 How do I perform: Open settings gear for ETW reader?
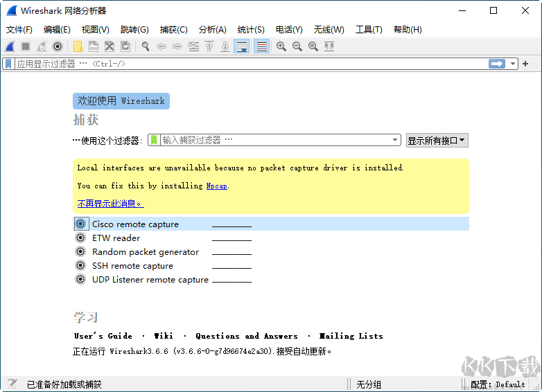tap(80, 238)
